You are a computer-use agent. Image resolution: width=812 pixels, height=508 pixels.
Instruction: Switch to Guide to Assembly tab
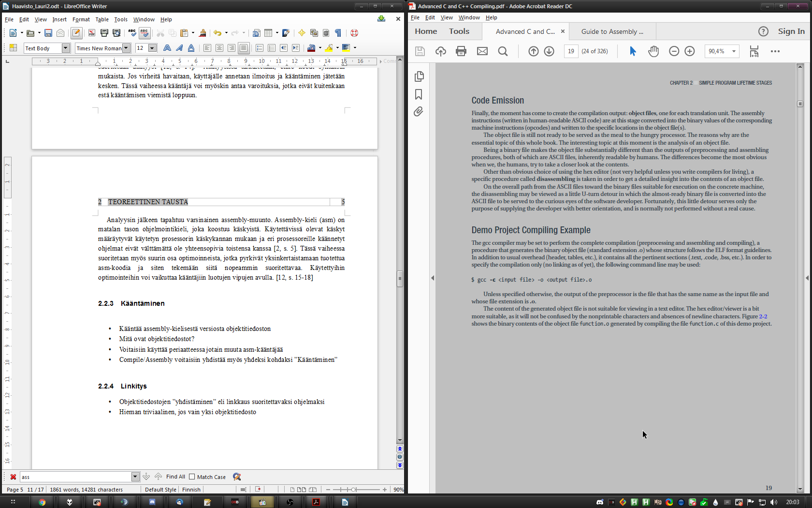pyautogui.click(x=612, y=31)
